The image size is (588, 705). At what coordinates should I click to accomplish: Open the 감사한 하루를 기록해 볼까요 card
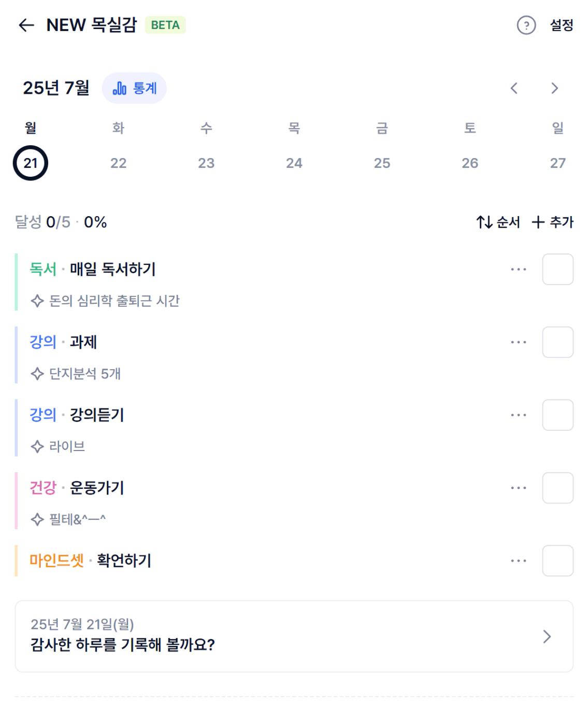(294, 637)
